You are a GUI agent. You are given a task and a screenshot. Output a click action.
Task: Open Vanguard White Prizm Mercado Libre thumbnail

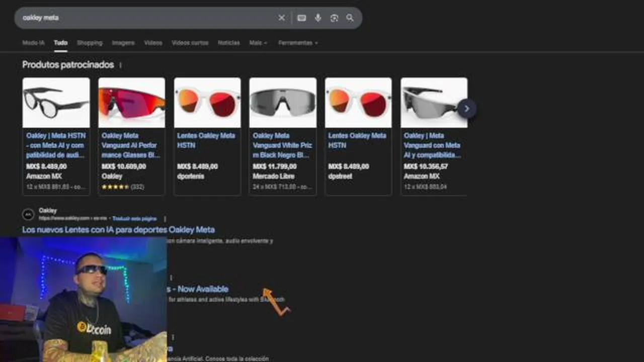tap(283, 103)
